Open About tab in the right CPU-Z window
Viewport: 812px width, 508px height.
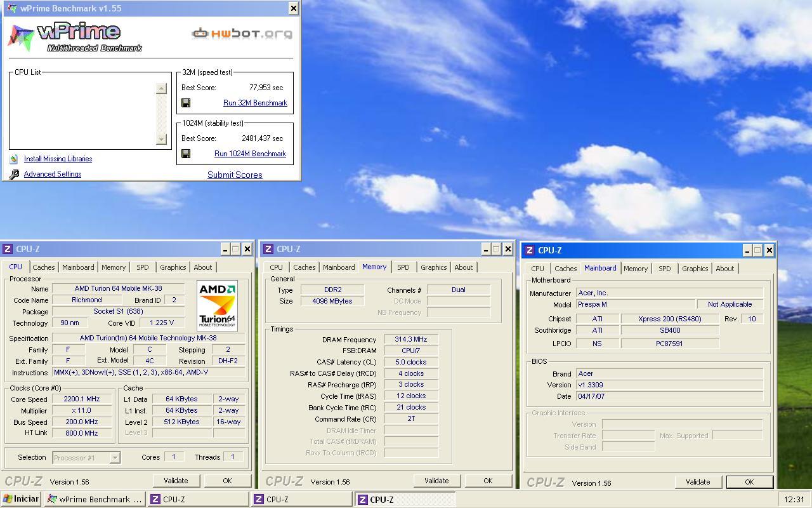(725, 269)
